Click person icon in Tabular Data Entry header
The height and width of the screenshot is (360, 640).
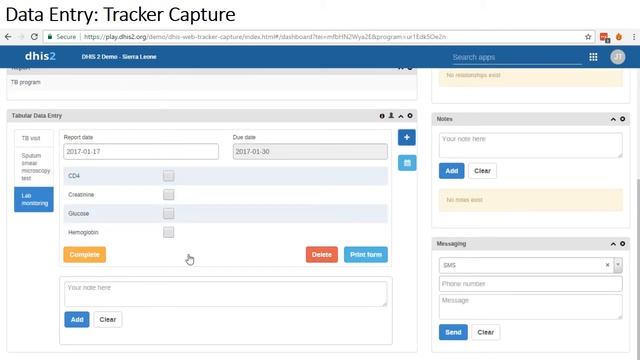coord(391,116)
